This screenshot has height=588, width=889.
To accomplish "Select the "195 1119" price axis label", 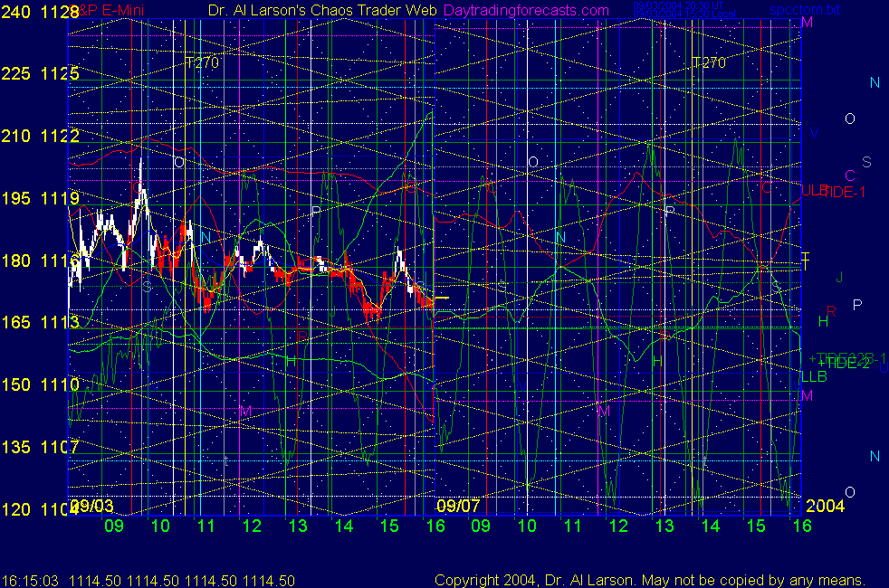I will (40, 198).
